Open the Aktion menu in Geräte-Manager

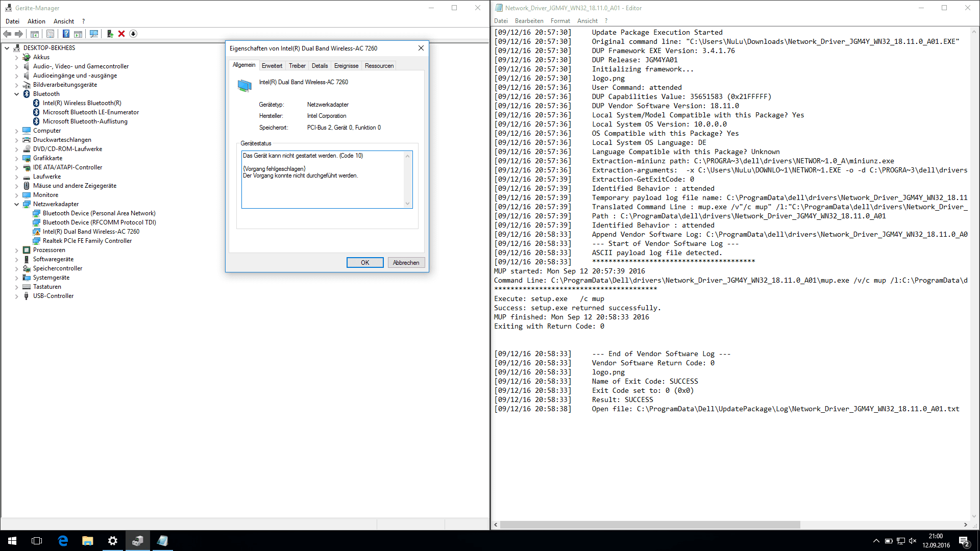pyautogui.click(x=36, y=21)
